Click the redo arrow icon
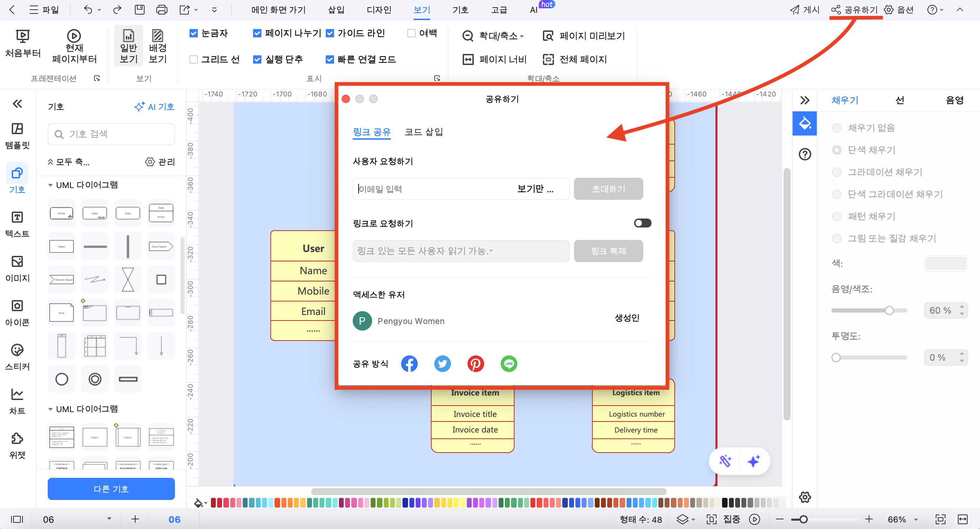This screenshot has height=529, width=980. click(x=117, y=10)
